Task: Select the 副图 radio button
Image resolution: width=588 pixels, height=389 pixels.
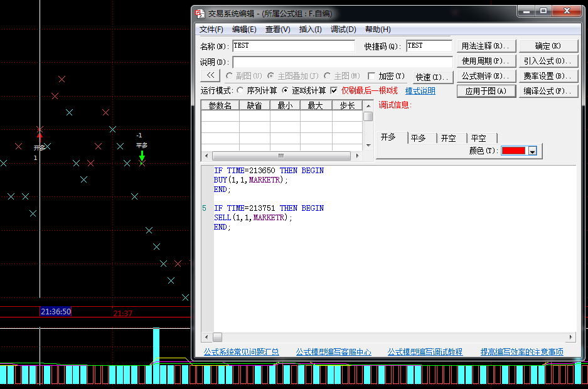Action: pos(230,76)
